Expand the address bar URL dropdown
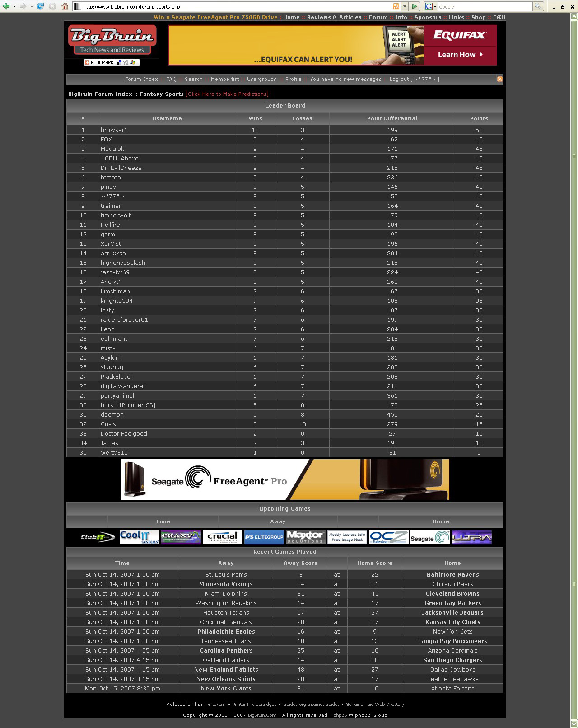The height and width of the screenshot is (728, 578). point(405,6)
